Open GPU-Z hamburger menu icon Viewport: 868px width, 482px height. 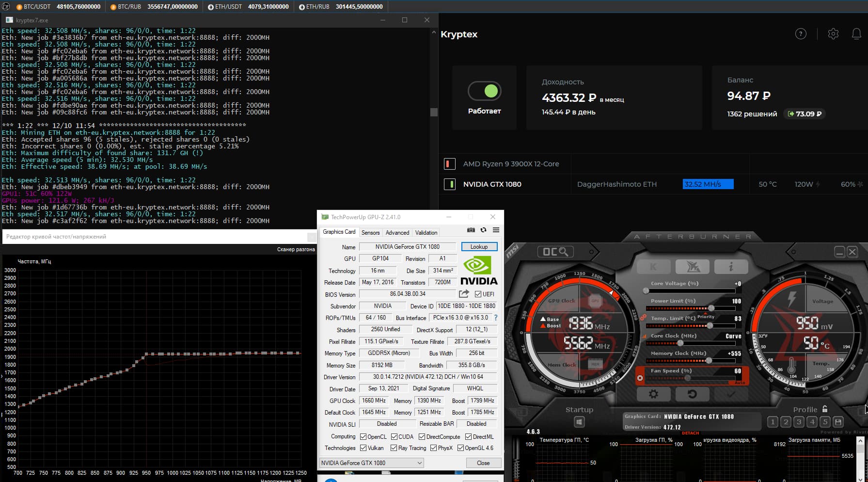pyautogui.click(x=496, y=230)
